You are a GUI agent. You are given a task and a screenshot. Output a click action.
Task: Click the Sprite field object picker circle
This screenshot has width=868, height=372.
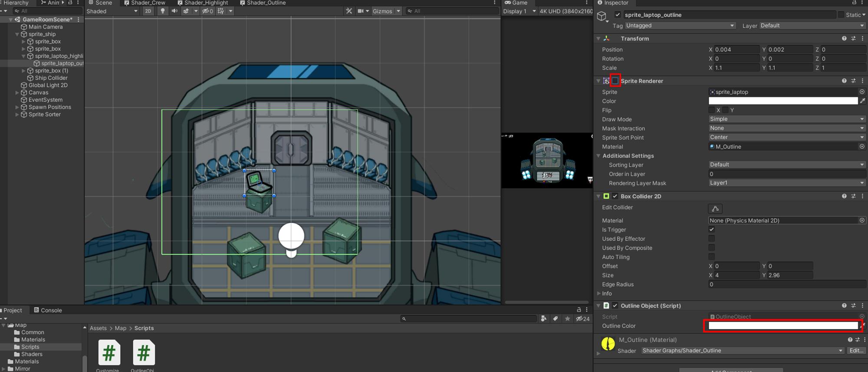(x=861, y=92)
